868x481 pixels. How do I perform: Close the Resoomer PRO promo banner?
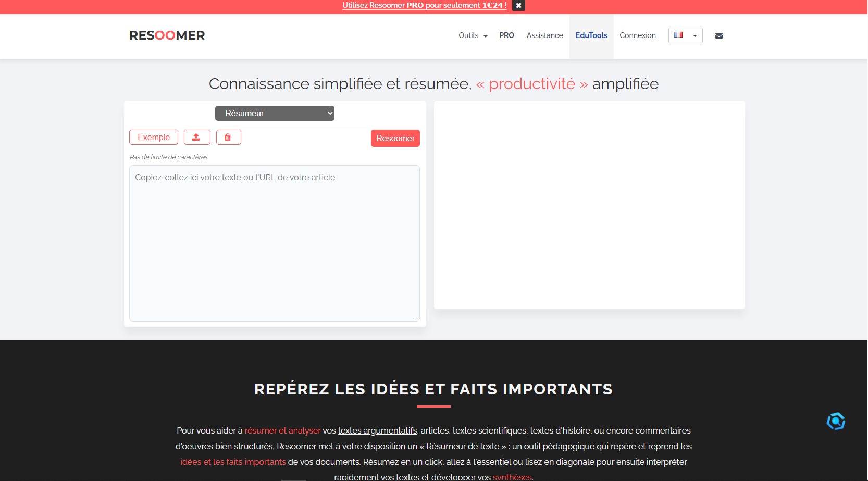pyautogui.click(x=518, y=5)
